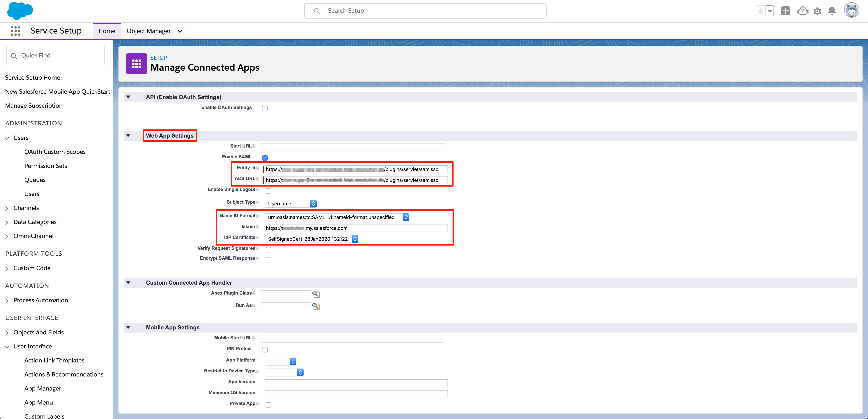The image size is (868, 419).
Task: Collapse the API (Enable OAuth Settings) section
Action: (128, 97)
